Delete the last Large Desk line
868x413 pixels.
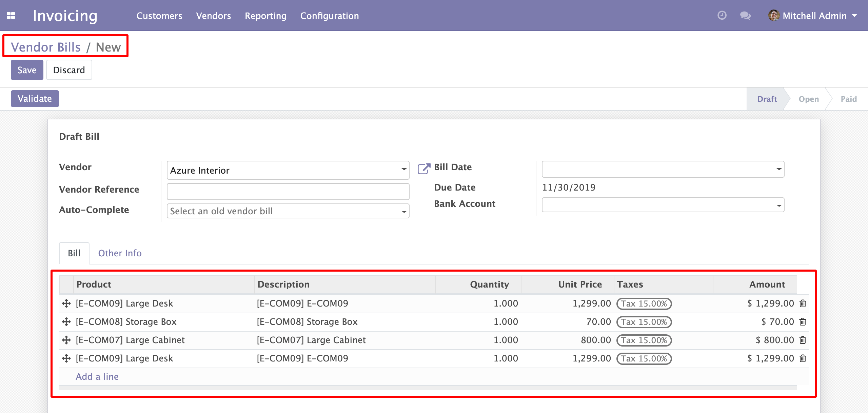click(803, 358)
